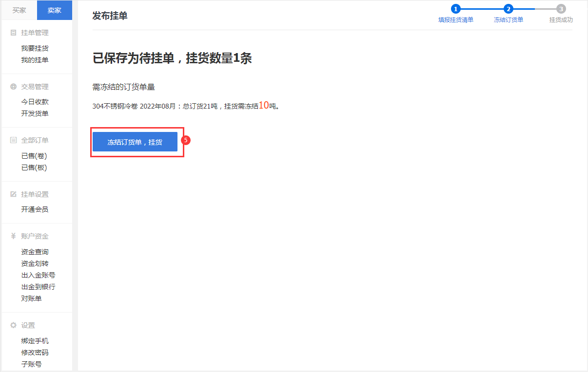Go to 今日收款 page
The width and height of the screenshot is (588, 372).
[35, 102]
